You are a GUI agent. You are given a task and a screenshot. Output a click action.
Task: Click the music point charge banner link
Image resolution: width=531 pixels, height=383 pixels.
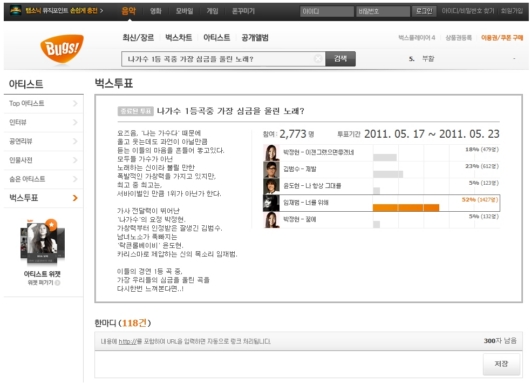[x=65, y=11]
